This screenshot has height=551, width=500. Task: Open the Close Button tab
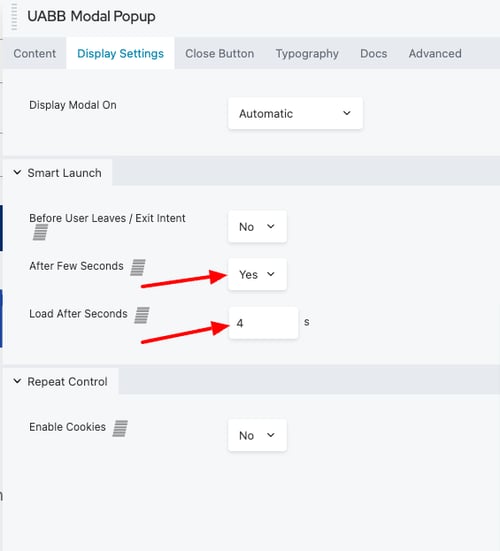point(220,53)
